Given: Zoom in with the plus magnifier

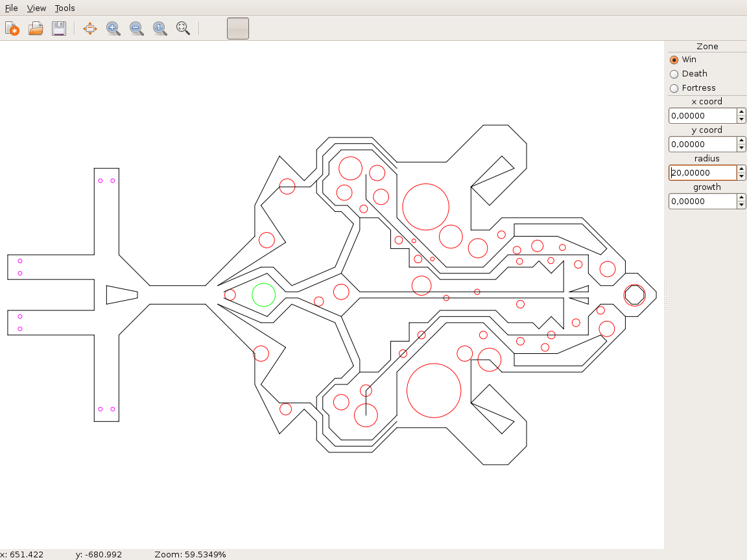Looking at the screenshot, I should point(113,29).
